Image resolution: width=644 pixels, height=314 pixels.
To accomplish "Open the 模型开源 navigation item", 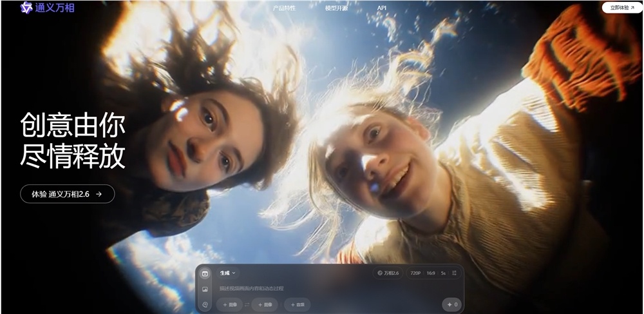I will 337,8.
